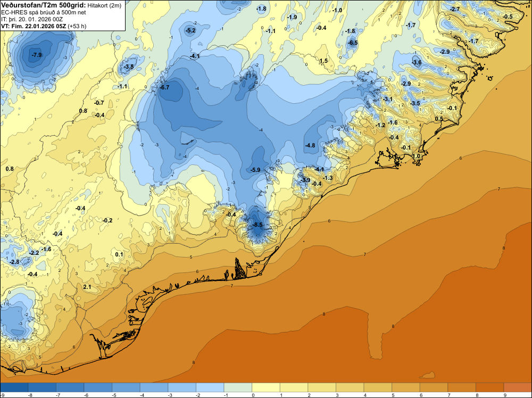Click the -2.7 temperature label

point(455,9)
